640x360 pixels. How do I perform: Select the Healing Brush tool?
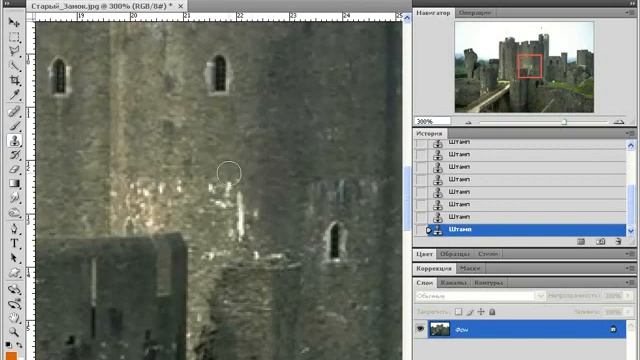(14, 111)
